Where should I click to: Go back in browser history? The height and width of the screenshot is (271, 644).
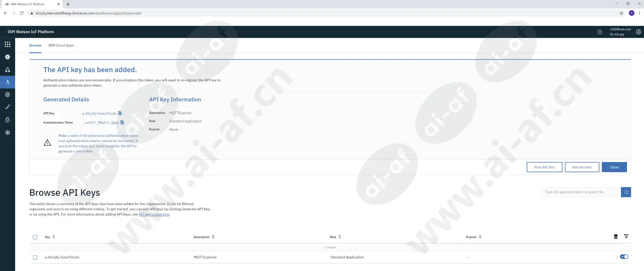[5, 13]
